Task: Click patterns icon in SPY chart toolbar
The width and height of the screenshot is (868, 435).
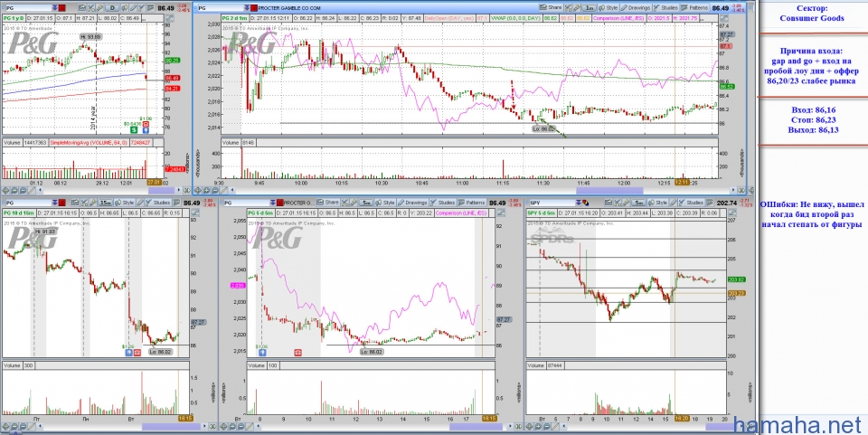Action: coord(709,203)
